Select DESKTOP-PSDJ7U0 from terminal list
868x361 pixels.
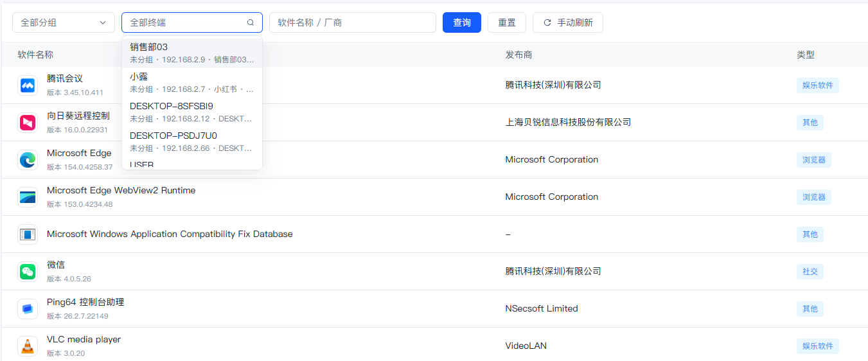tap(192, 141)
